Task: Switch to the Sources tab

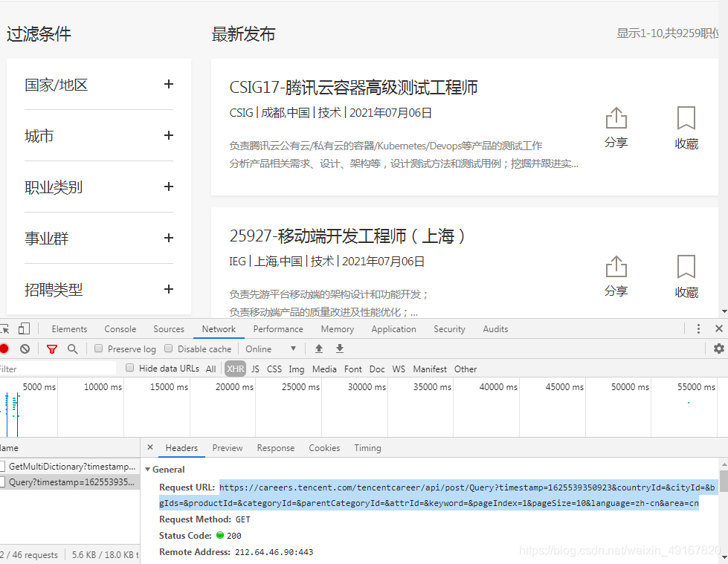Action: (x=169, y=329)
